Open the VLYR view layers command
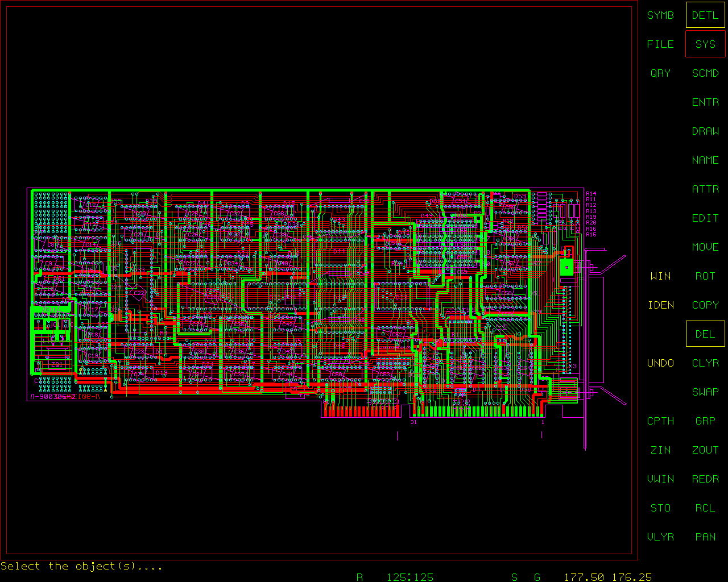This screenshot has width=728, height=582. [x=660, y=537]
